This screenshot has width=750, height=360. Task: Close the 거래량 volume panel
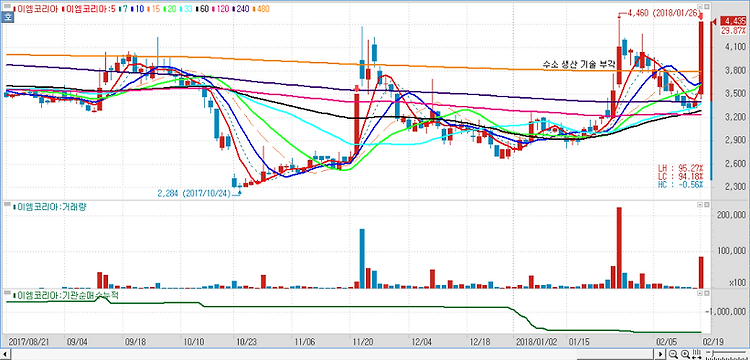706,205
